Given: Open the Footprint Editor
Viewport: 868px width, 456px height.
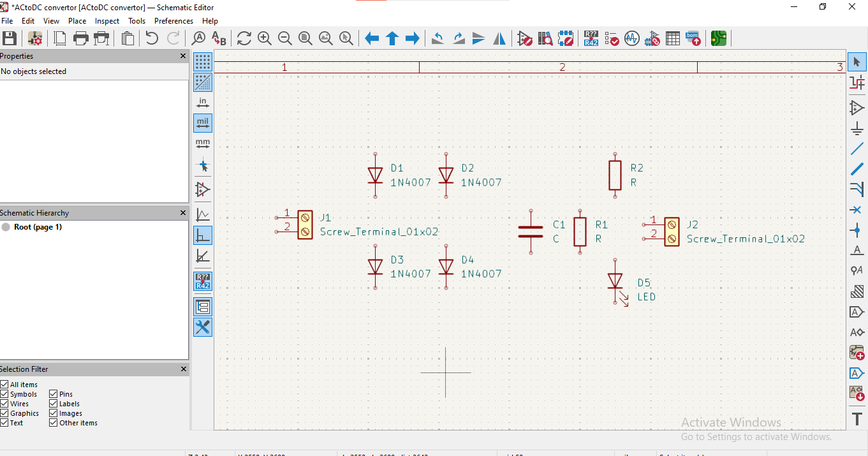Looking at the screenshot, I should pyautogui.click(x=565, y=38).
